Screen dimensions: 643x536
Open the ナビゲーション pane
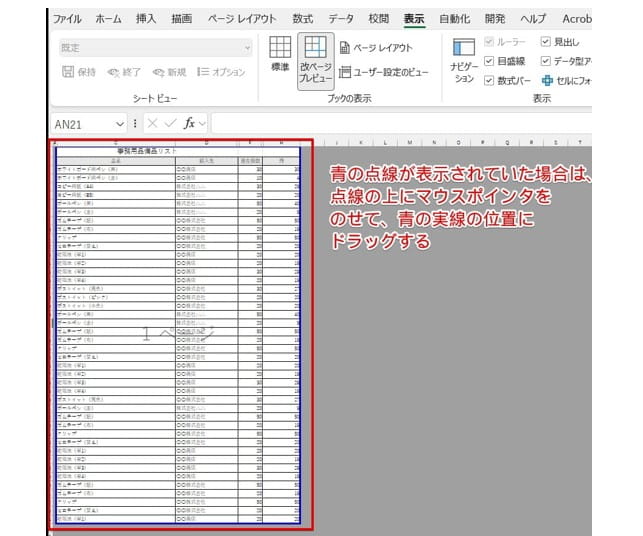[x=464, y=60]
